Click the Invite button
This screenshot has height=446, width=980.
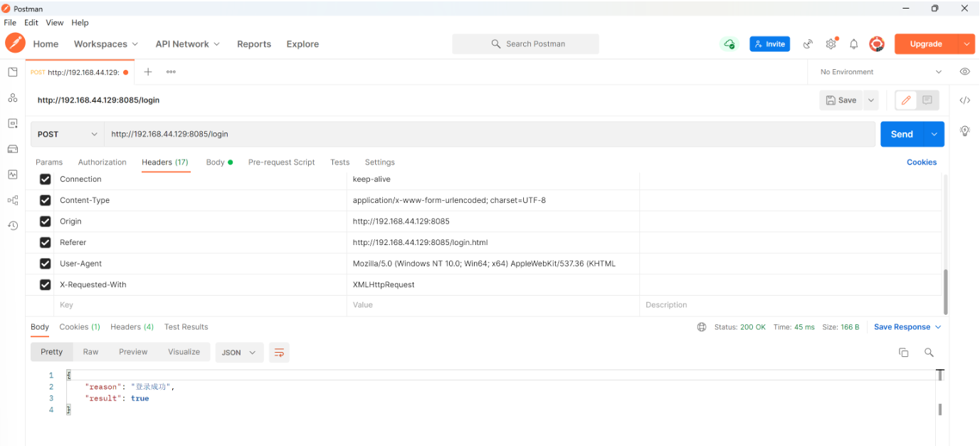[x=769, y=44]
